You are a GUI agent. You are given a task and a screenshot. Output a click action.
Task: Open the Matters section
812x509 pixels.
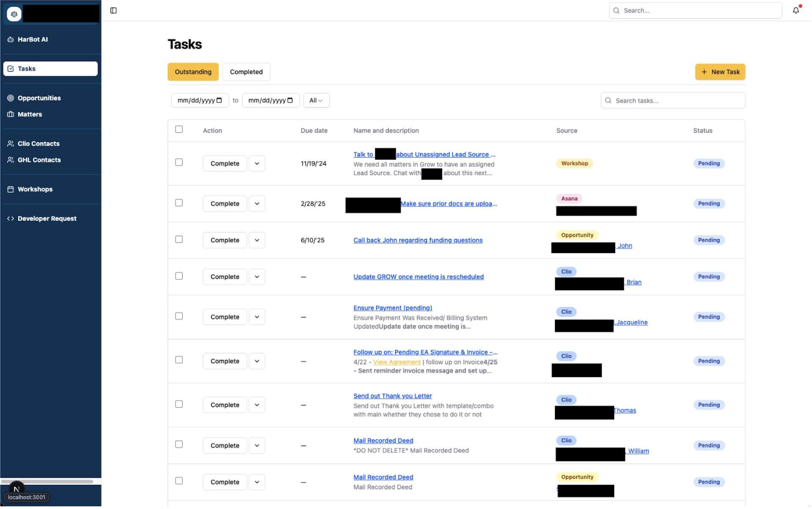coord(30,114)
